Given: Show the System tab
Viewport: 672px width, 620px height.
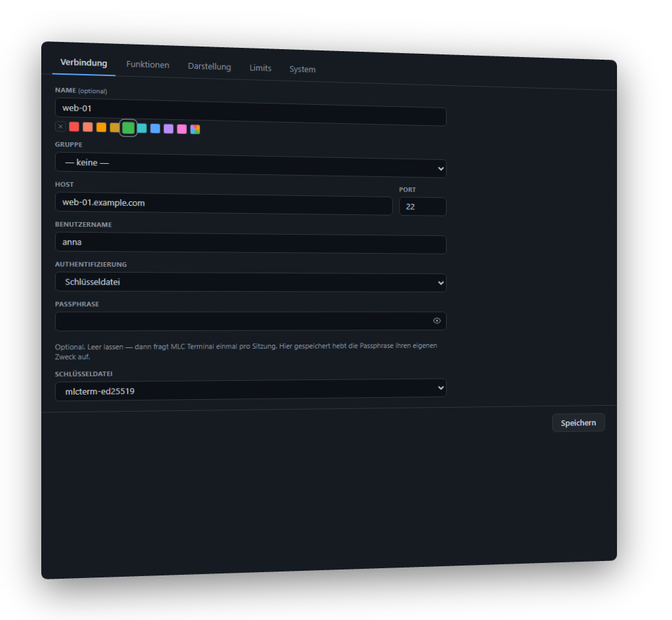Looking at the screenshot, I should coord(303,69).
